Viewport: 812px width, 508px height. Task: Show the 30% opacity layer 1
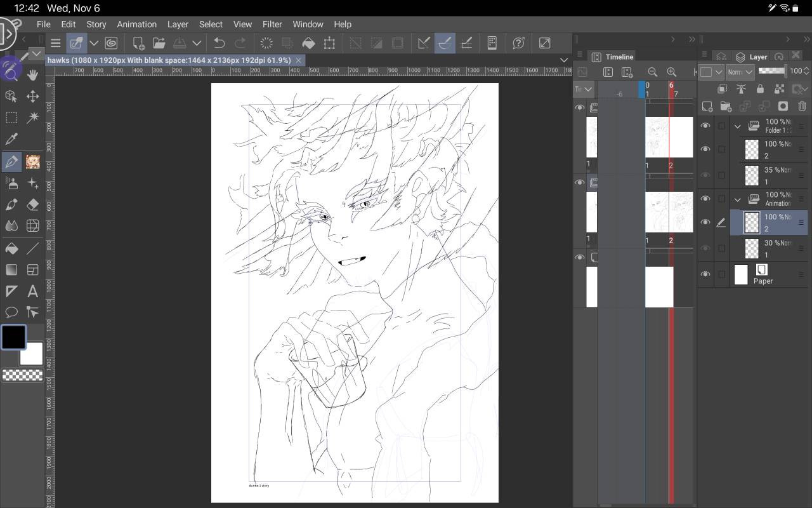(x=705, y=248)
